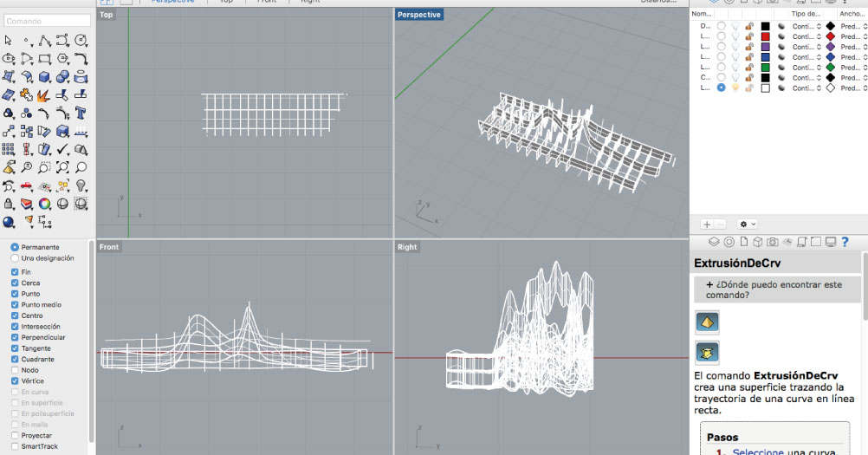This screenshot has width=868, height=455.
Task: Click the blue Help question mark icon
Action: pos(845,242)
